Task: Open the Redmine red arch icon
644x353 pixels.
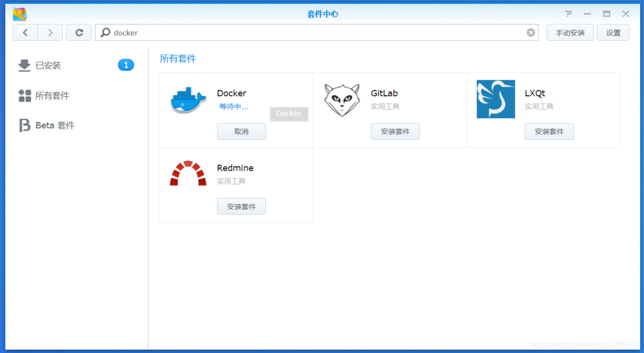Action: [188, 173]
